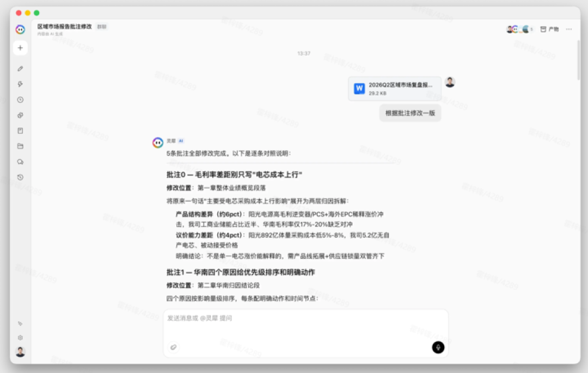Open the history rewind icon in sidebar

(20, 177)
